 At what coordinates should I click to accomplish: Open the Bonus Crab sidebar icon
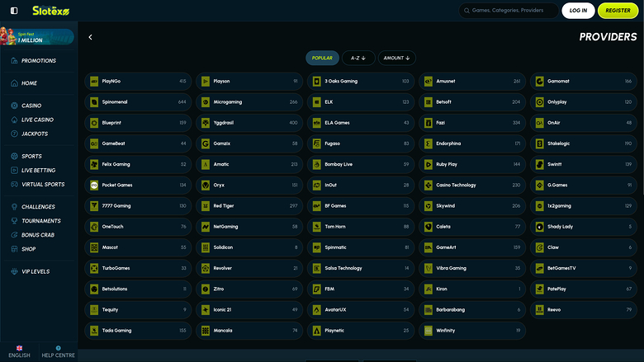pos(14,235)
